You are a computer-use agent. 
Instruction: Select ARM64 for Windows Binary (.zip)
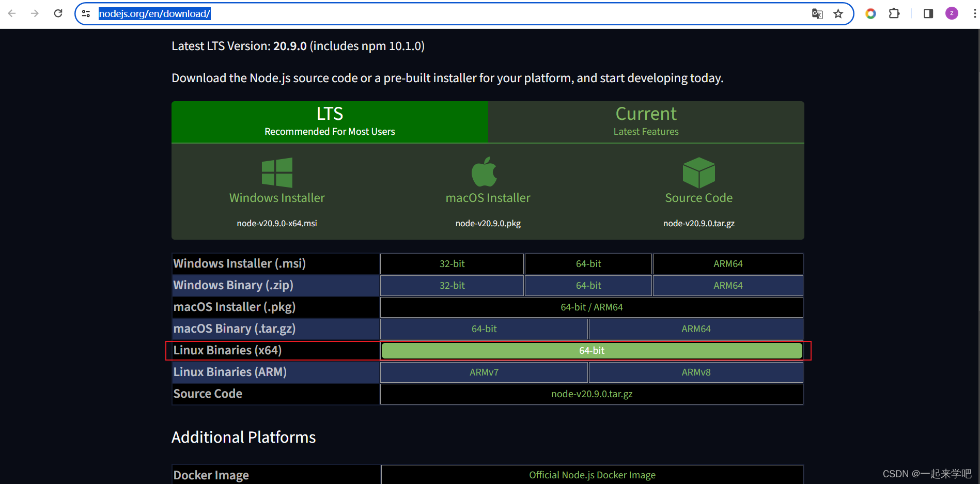728,286
